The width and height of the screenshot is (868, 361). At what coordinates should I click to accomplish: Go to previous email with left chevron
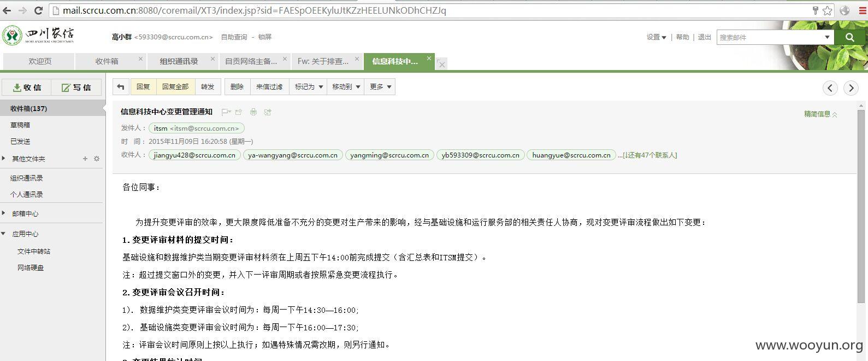pyautogui.click(x=830, y=88)
